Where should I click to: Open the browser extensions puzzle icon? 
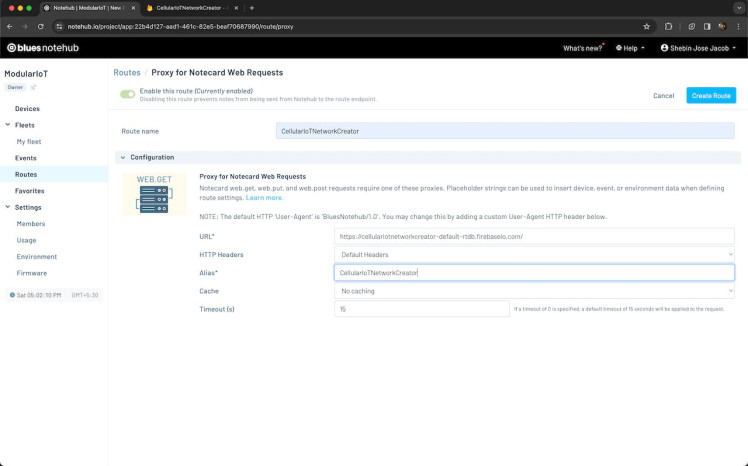pyautogui.click(x=668, y=27)
